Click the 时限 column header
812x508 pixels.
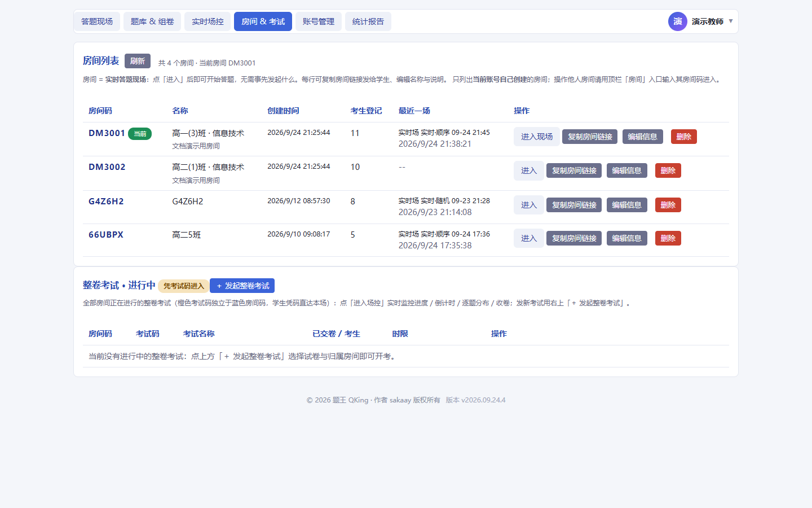400,334
